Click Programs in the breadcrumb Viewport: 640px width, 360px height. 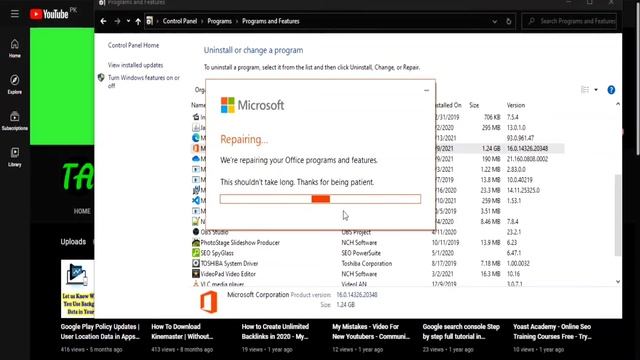click(x=219, y=21)
